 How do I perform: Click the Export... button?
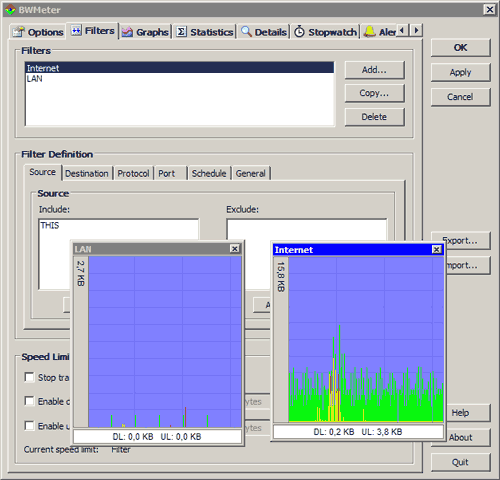[467, 240]
